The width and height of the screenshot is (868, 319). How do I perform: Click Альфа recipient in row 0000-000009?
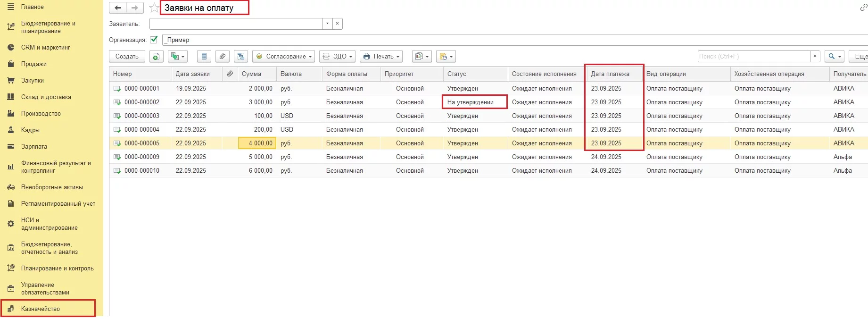pyautogui.click(x=843, y=157)
